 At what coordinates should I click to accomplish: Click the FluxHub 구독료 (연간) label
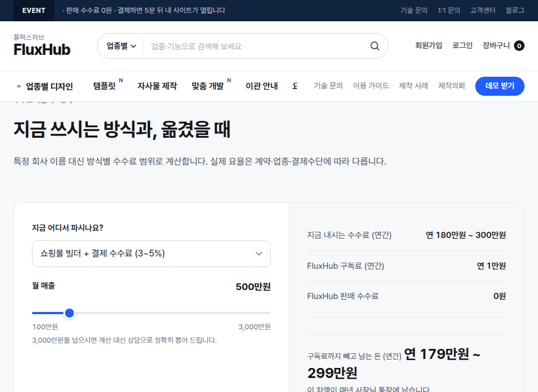pyautogui.click(x=346, y=266)
